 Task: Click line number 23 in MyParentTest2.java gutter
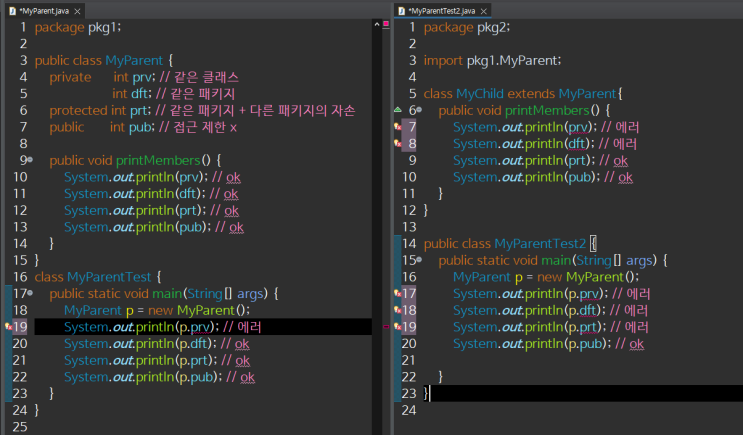408,393
